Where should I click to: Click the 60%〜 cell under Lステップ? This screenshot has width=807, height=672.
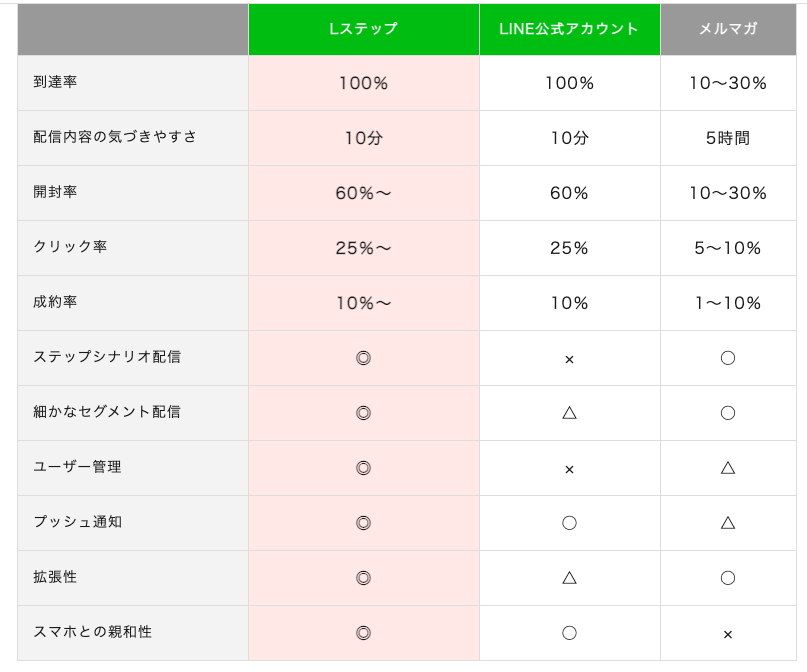(363, 193)
